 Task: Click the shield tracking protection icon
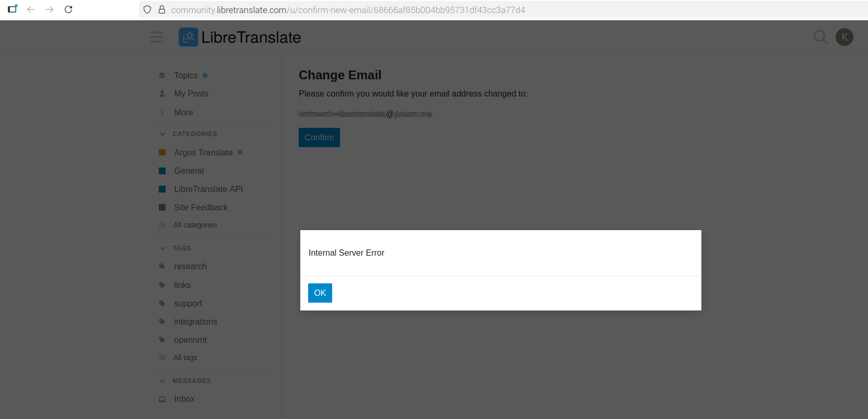tap(147, 9)
